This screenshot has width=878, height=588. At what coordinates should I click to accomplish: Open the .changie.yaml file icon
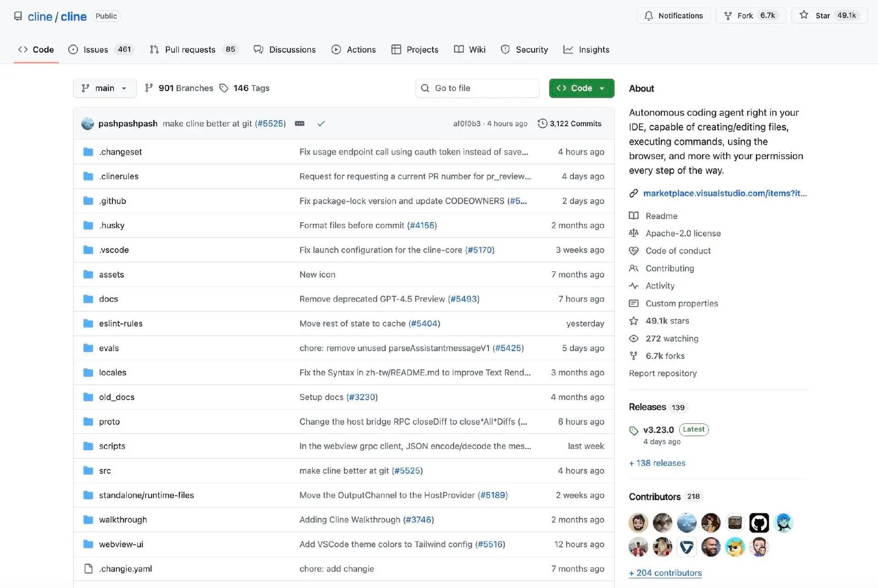point(88,569)
